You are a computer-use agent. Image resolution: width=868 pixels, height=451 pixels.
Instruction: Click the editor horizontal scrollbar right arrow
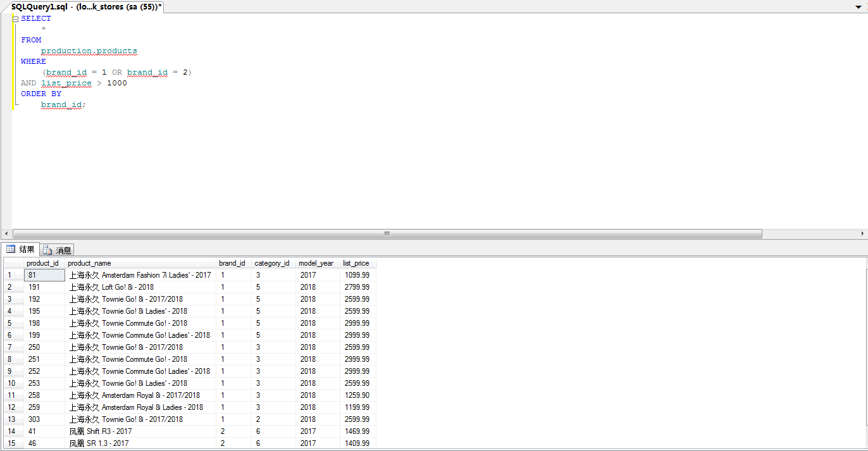click(x=863, y=233)
